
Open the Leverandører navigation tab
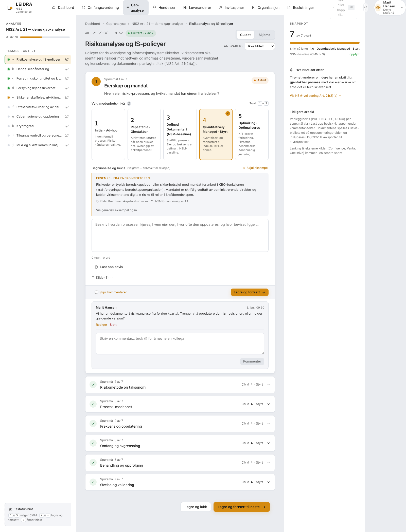coord(197,8)
